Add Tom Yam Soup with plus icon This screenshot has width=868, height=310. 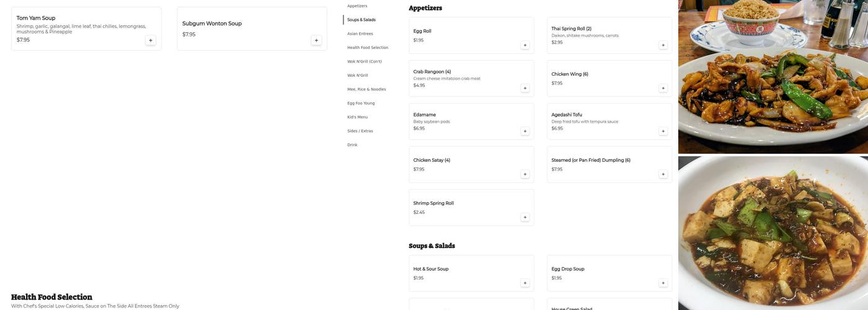pos(151,40)
